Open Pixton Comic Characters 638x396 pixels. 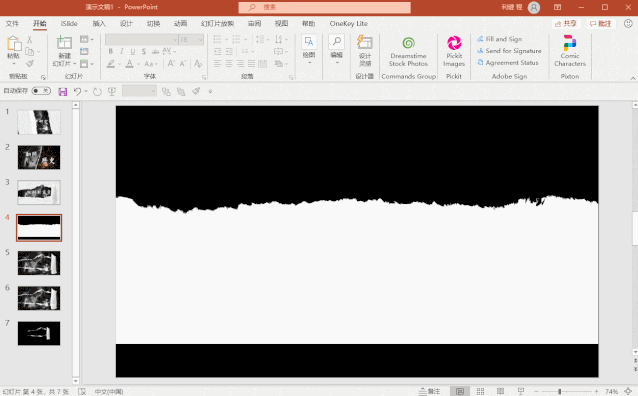(x=570, y=51)
